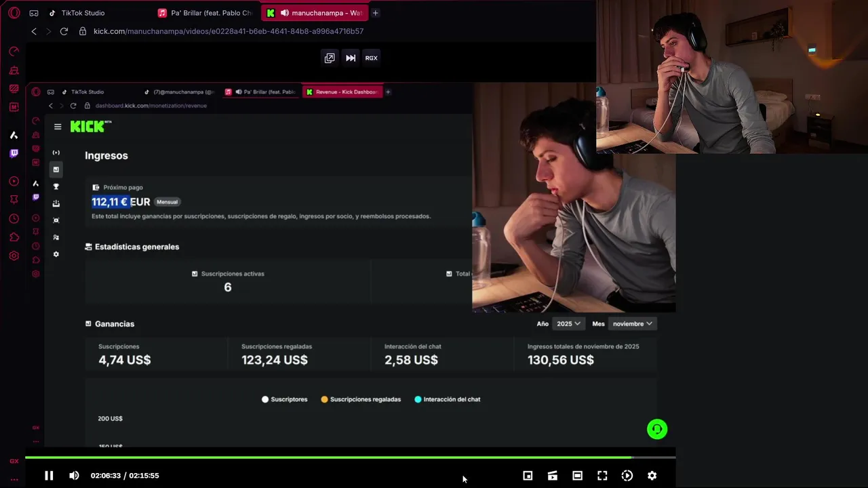The width and height of the screenshot is (868, 488).
Task: Open Extensions cube in the browser sidebar
Action: tap(14, 237)
